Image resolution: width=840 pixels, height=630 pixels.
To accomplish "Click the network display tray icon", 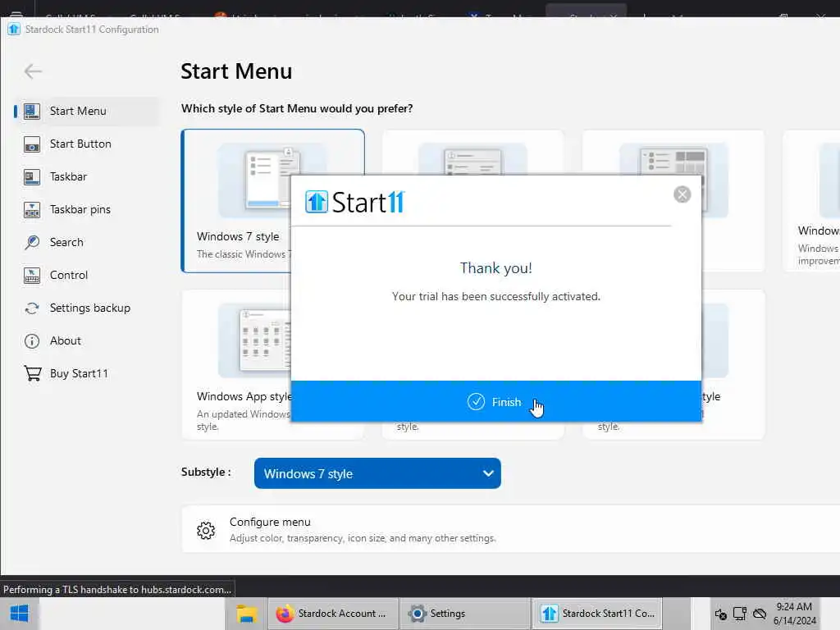I will (740, 614).
